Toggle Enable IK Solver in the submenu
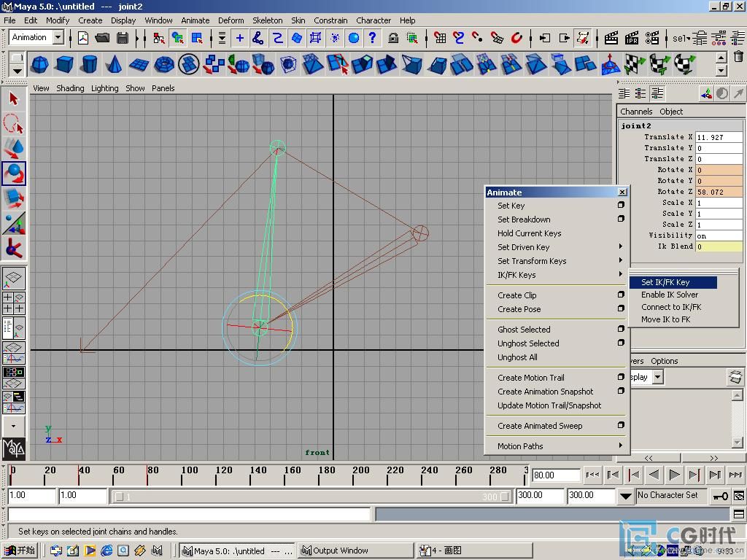The image size is (747, 560). click(x=670, y=295)
